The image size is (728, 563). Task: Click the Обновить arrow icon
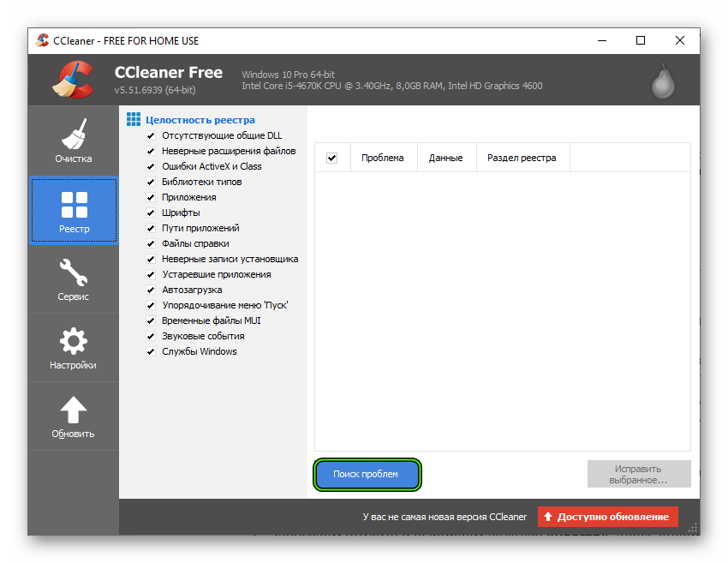click(x=73, y=416)
